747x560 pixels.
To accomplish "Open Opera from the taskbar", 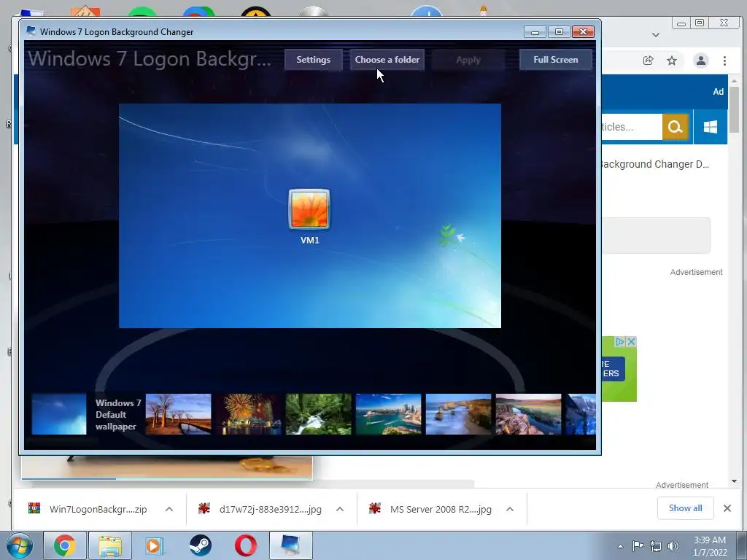I will 246,545.
